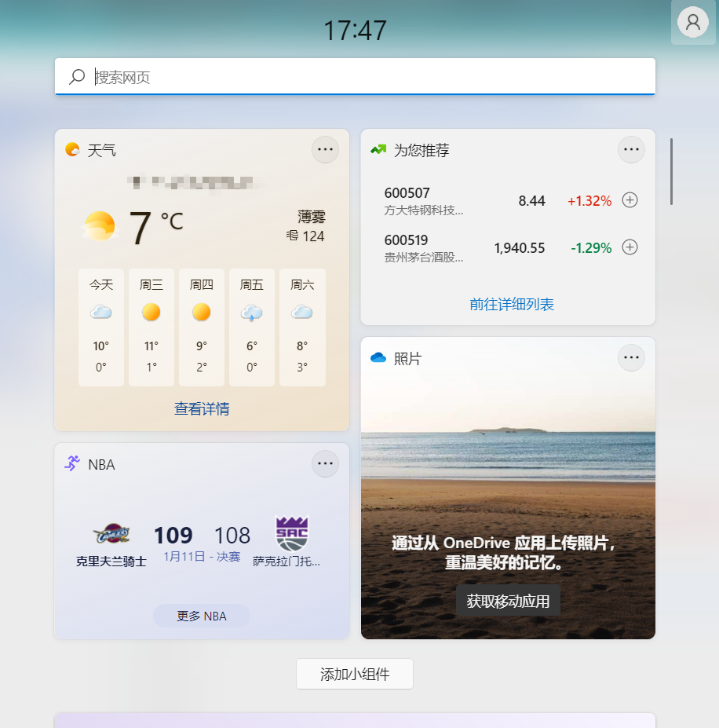This screenshot has width=719, height=728.
Task: Click the 1月11日 - 决赛 game status
Action: [x=202, y=556]
